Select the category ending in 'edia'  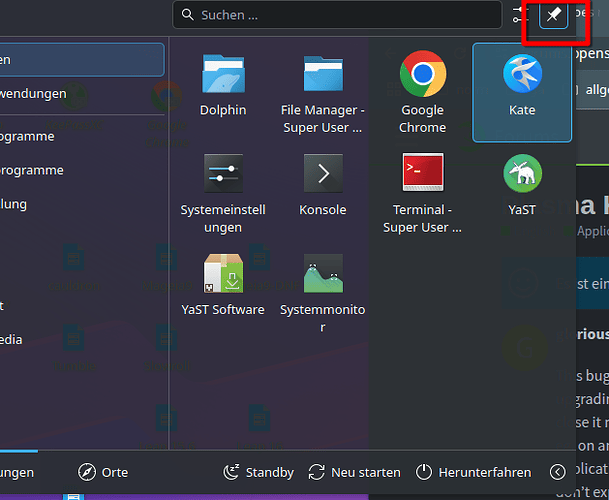(82, 340)
